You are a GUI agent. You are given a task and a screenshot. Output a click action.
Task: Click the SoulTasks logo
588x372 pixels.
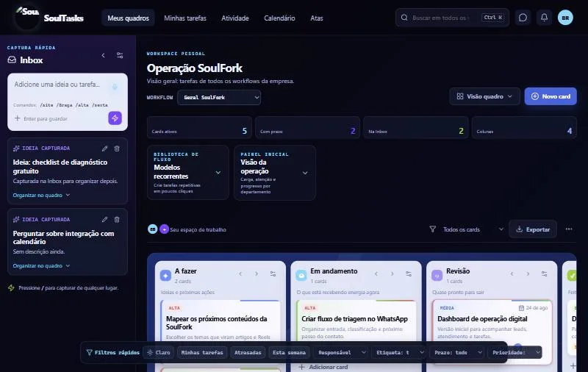point(49,17)
